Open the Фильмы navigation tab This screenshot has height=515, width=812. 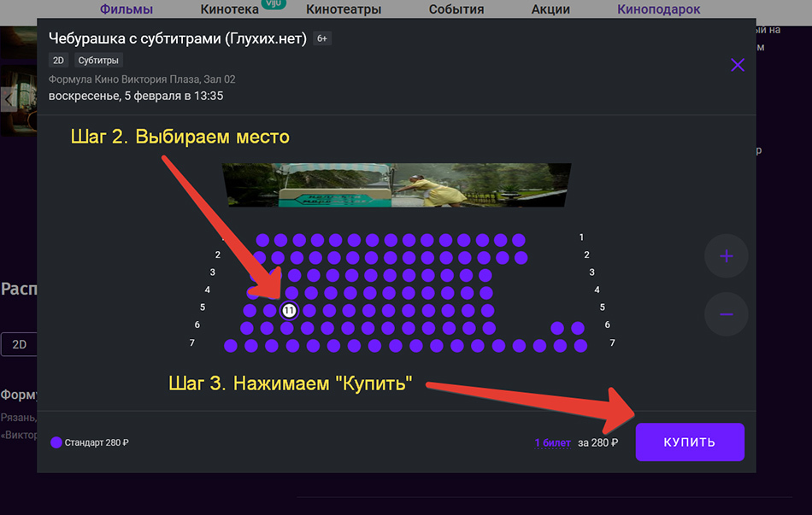pos(127,9)
